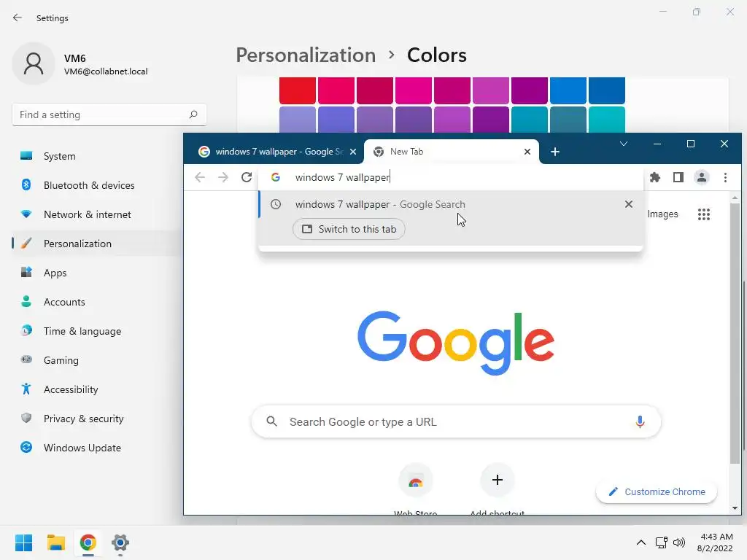This screenshot has height=560, width=747.
Task: Show hidden tray icons chevron
Action: click(641, 542)
